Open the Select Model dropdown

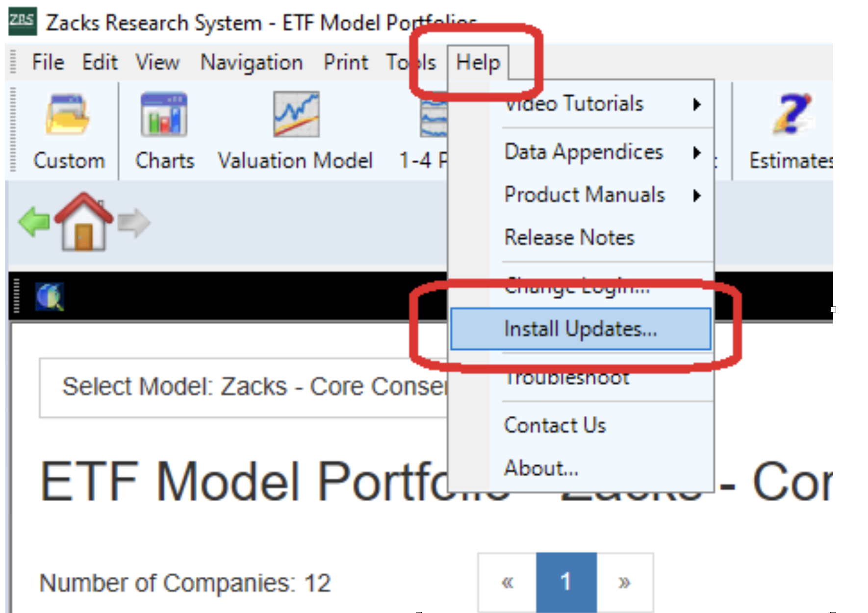tap(244, 387)
